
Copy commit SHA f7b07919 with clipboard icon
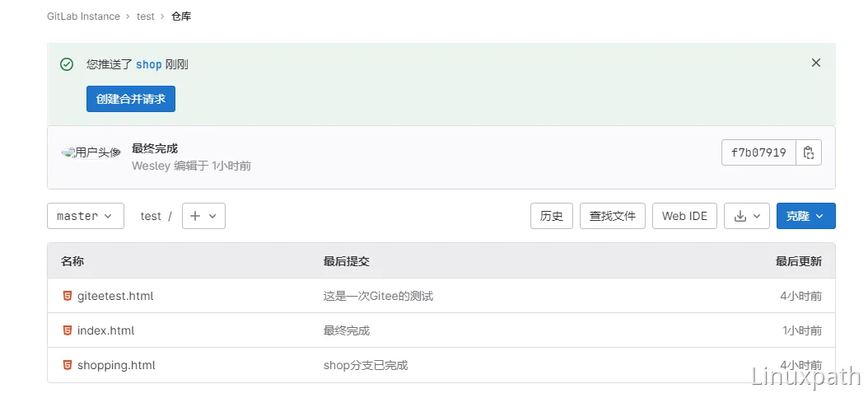click(x=808, y=152)
